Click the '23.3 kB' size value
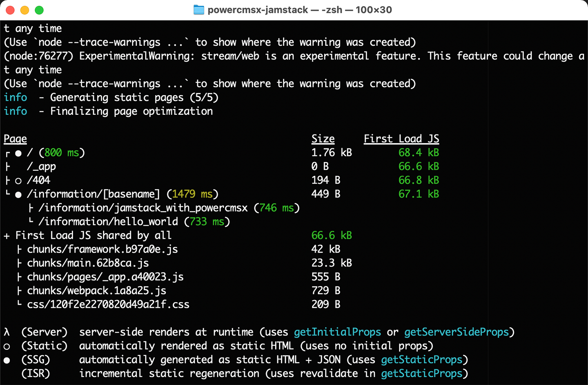The height and width of the screenshot is (385, 588). point(332,263)
